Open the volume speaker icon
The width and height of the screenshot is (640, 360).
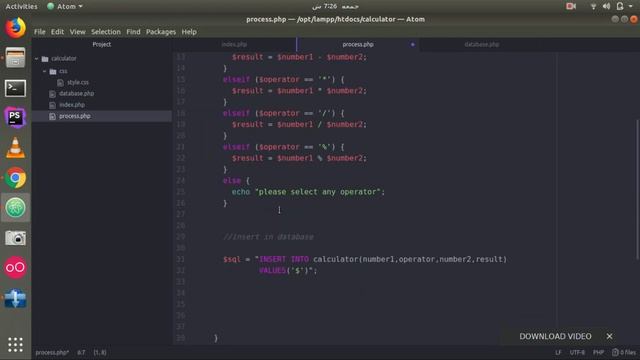click(606, 6)
